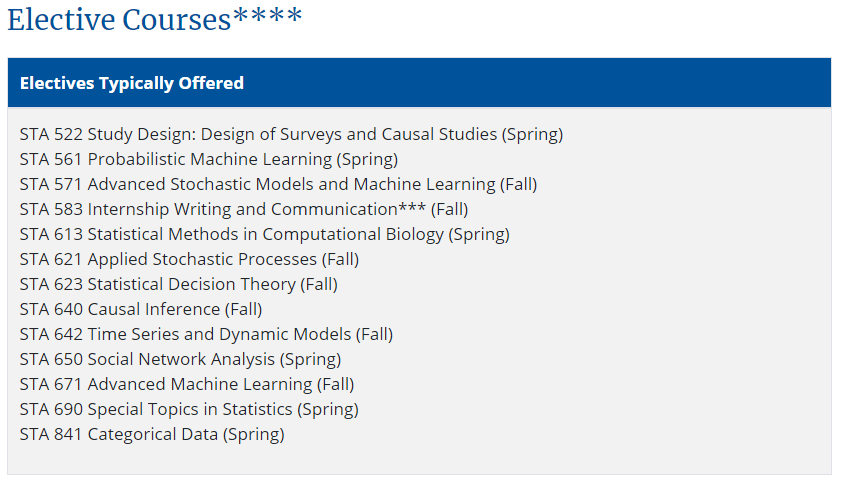The image size is (842, 484).
Task: Select STA 621 Applied Stochastic Processes
Action: pos(190,259)
